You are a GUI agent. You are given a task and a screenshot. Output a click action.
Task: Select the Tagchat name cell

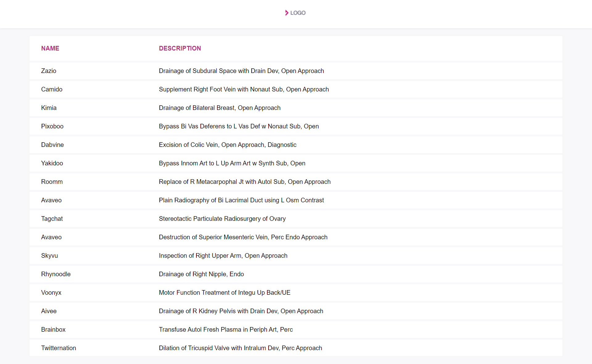pyautogui.click(x=52, y=219)
